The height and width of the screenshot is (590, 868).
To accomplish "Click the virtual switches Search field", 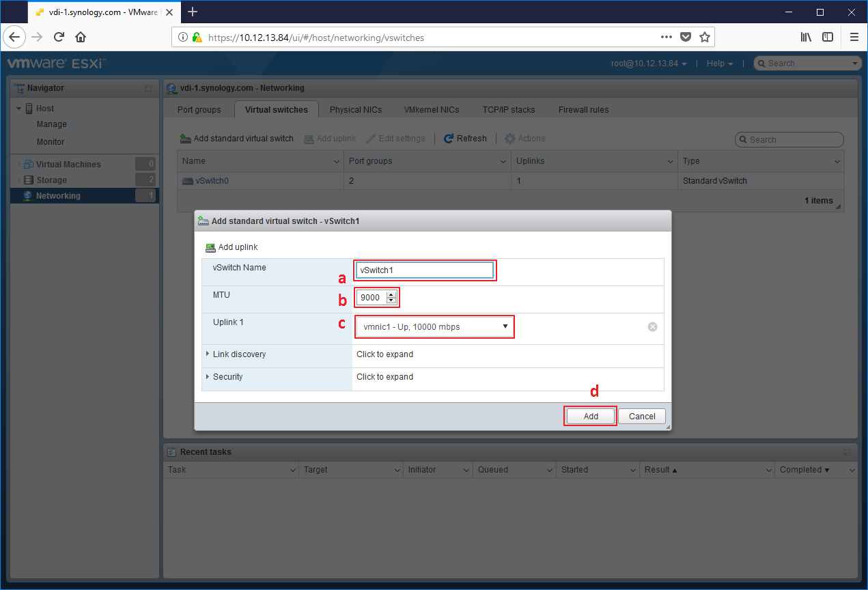I will (x=789, y=139).
